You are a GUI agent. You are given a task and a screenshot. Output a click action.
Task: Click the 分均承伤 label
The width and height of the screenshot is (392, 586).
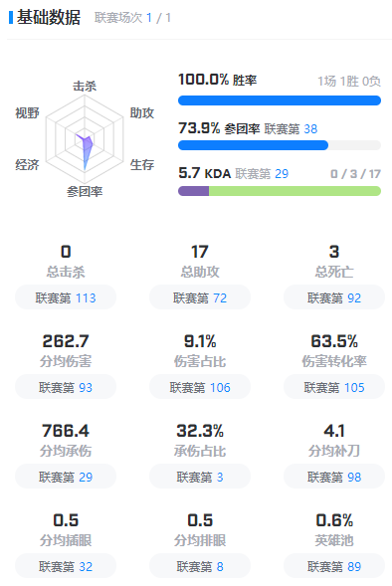(66, 451)
